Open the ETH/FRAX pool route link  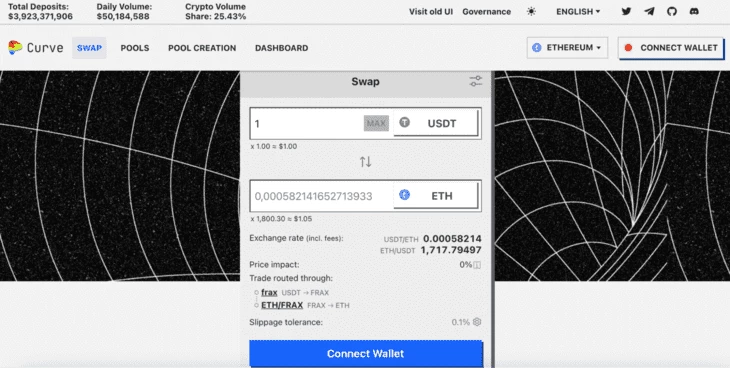click(x=282, y=305)
